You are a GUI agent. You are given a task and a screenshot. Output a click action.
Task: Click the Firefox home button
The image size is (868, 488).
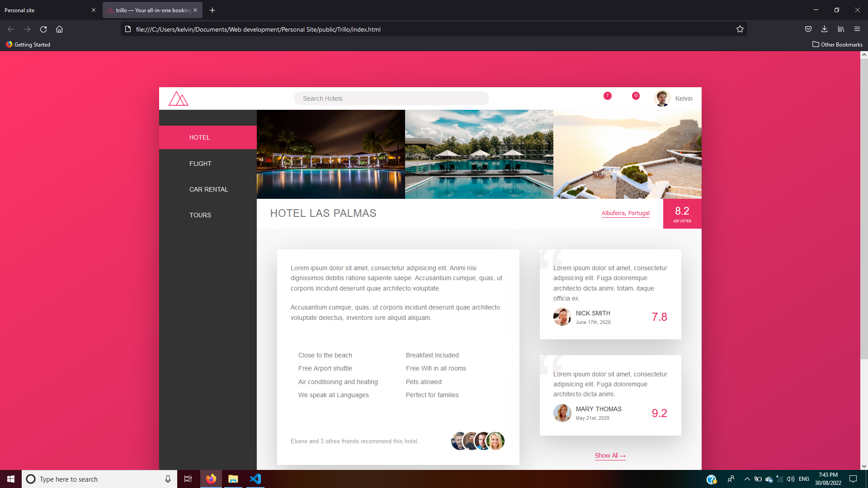tap(59, 29)
